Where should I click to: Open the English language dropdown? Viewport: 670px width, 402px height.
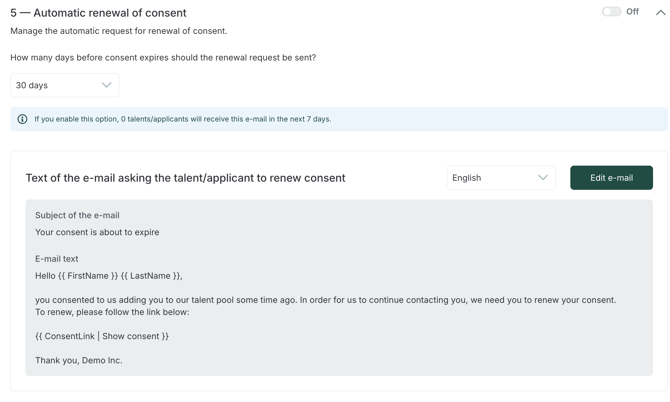[x=500, y=178]
